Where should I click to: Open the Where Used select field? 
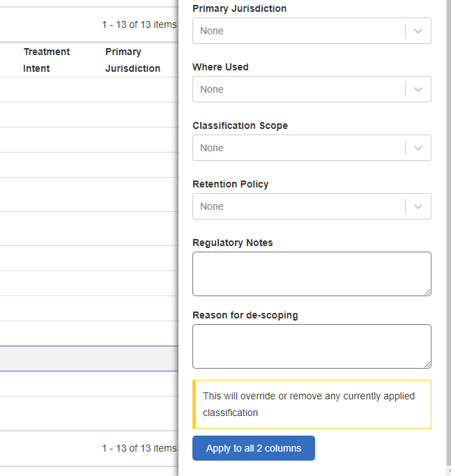coord(298,89)
